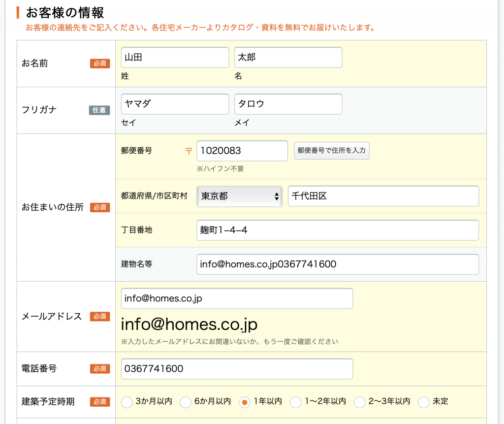Select the 1〜2年以内 radio button
Screen dimensions: 504x424
[295, 402]
